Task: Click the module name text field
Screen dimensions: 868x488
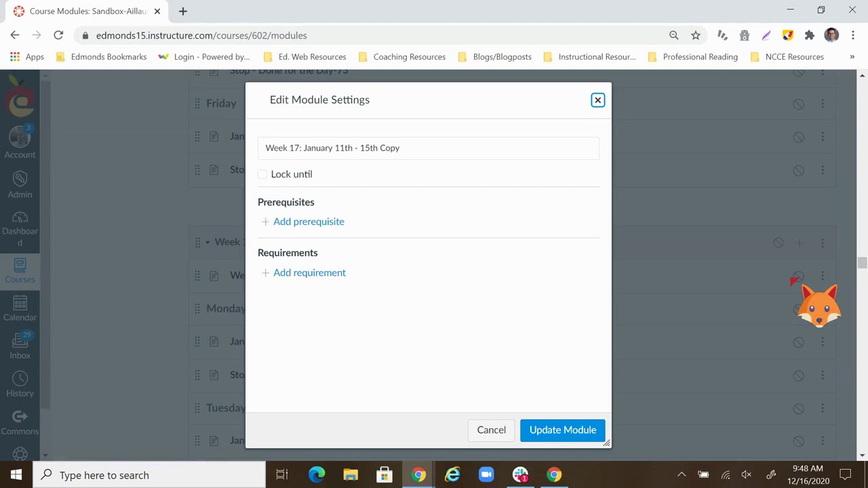Action: pyautogui.click(x=429, y=148)
